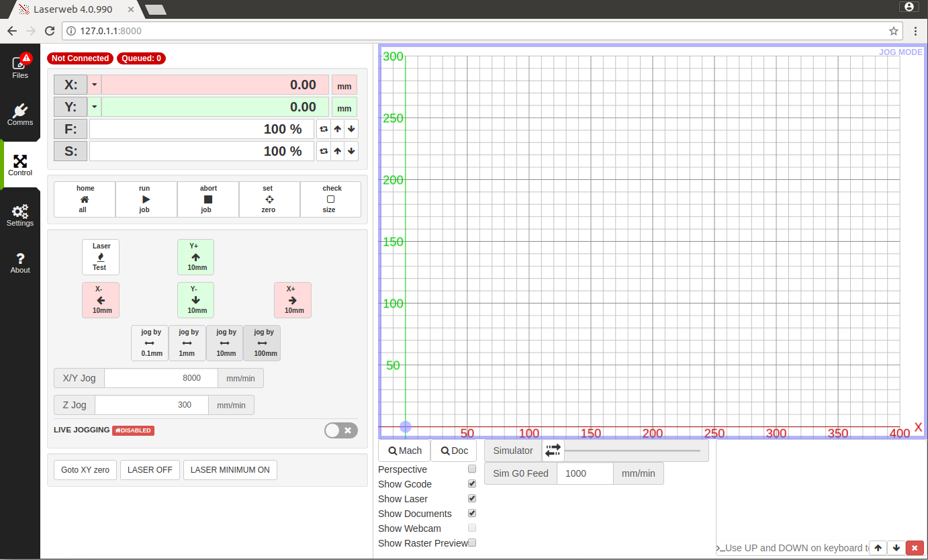Reset the F feed override percentage
The image size is (928, 560).
tap(324, 129)
